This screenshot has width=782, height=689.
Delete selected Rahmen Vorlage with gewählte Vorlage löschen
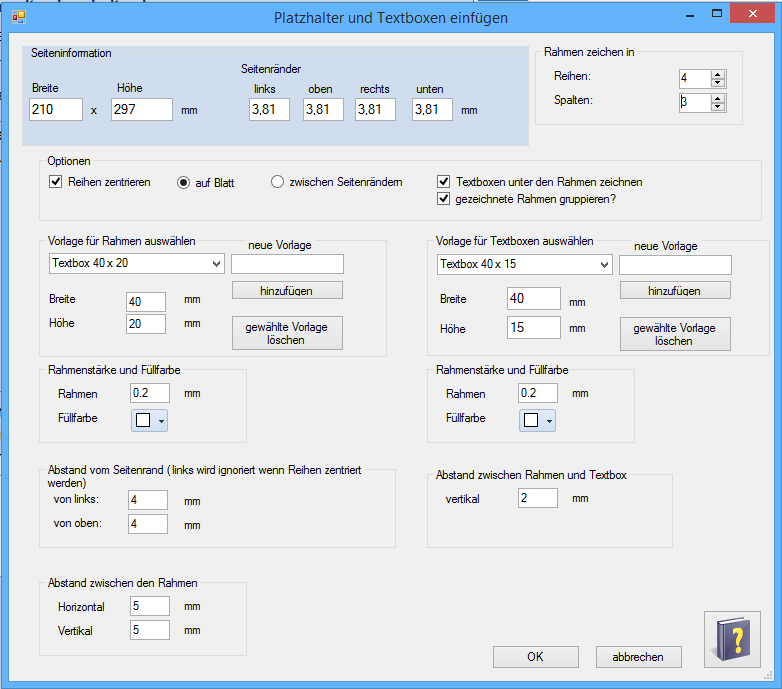(x=287, y=333)
